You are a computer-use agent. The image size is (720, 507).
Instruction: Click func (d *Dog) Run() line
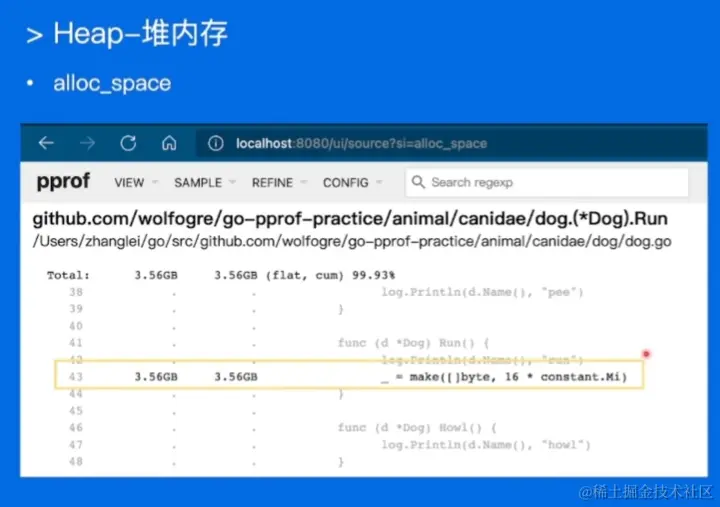pos(413,343)
